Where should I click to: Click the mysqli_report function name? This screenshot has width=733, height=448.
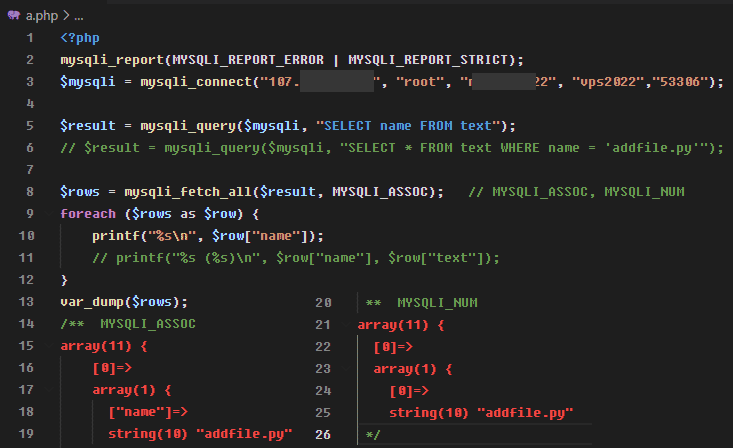pos(112,60)
